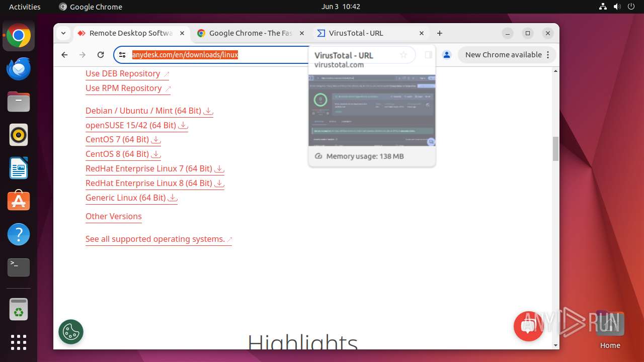Image resolution: width=644 pixels, height=362 pixels.
Task: Open Activities overview
Action: coord(25,7)
